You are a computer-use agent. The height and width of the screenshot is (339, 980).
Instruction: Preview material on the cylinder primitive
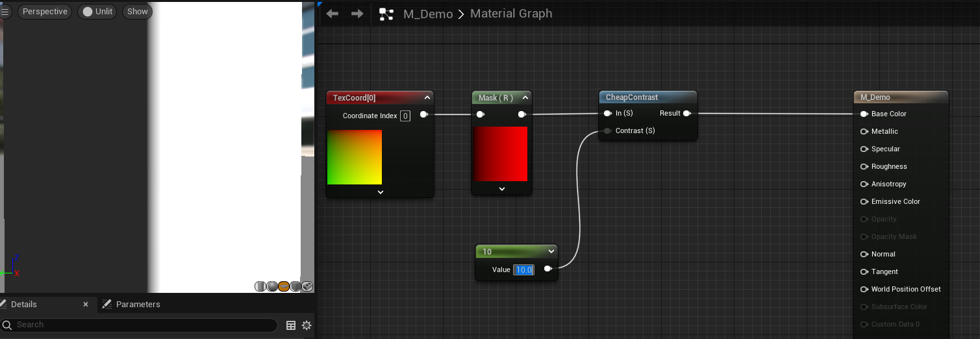(x=260, y=286)
